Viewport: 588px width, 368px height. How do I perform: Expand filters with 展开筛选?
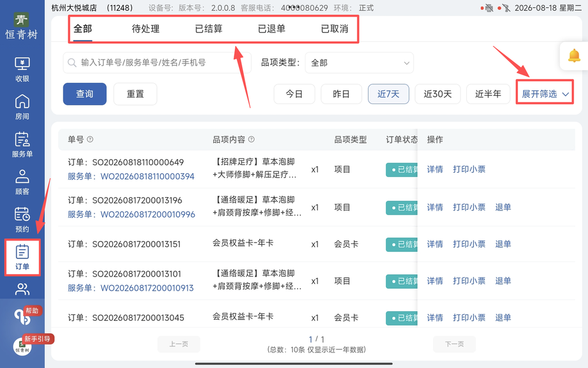click(x=545, y=94)
